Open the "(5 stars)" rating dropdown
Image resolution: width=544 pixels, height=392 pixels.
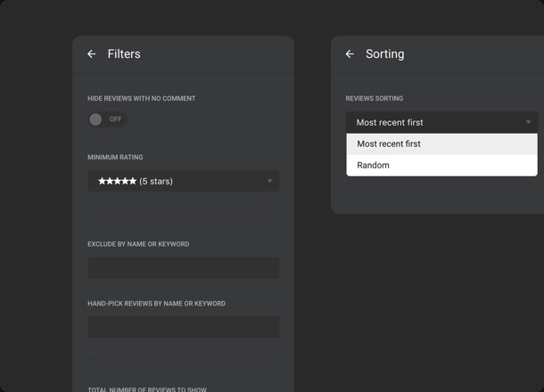tap(183, 181)
